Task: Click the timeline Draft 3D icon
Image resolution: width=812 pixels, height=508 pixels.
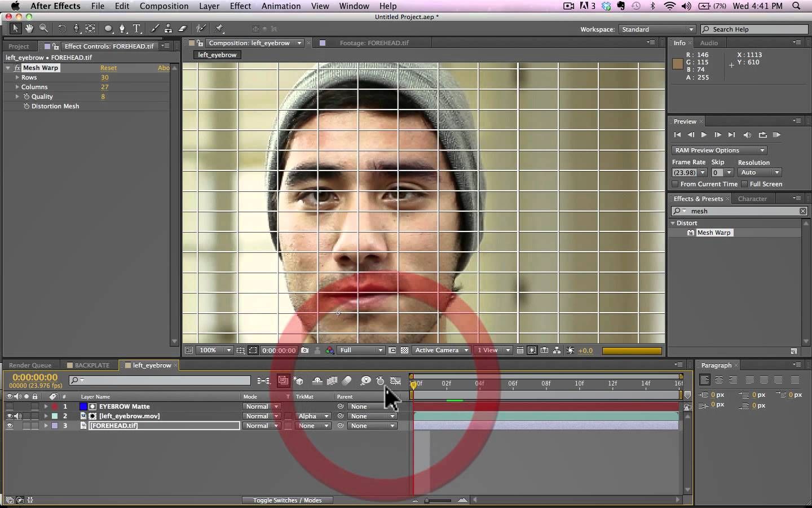Action: (x=298, y=381)
